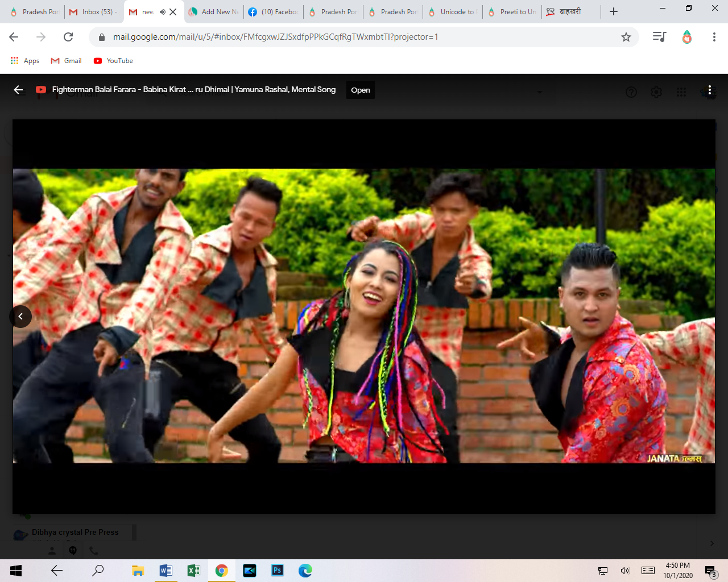Open Photoshop from the taskbar

pos(277,571)
